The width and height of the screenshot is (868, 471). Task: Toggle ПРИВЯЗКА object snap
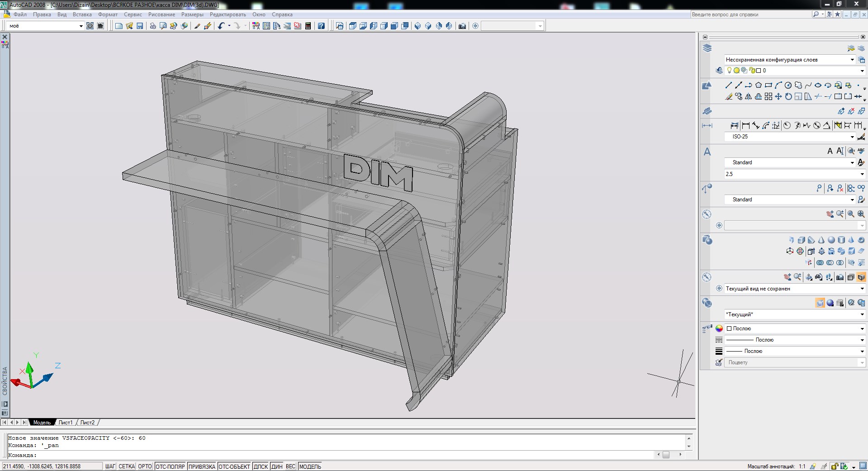(202, 466)
